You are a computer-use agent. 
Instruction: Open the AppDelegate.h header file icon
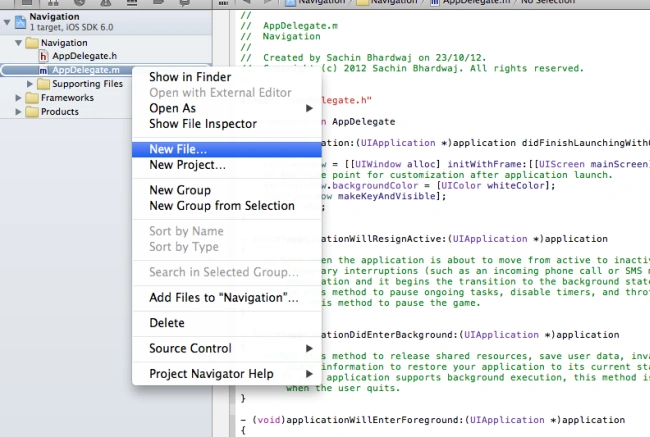click(43, 56)
